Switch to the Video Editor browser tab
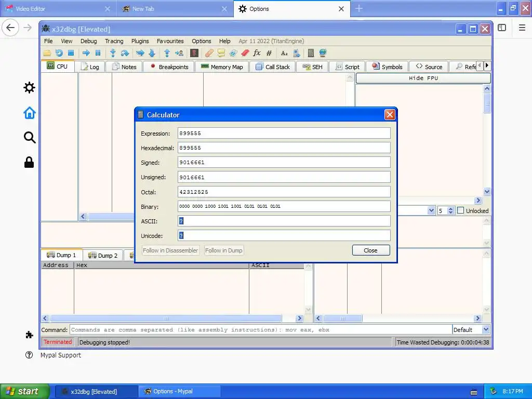This screenshot has height=399, width=532. 58,9
